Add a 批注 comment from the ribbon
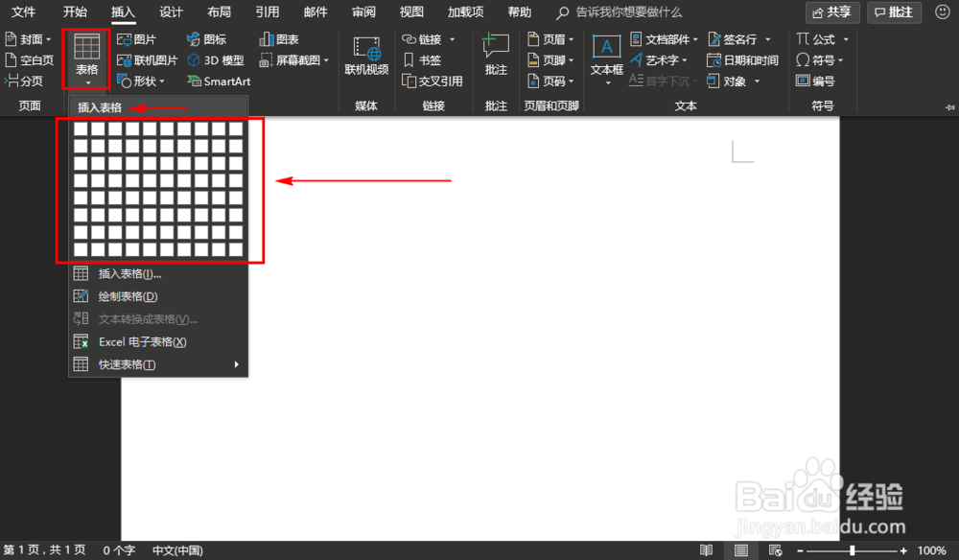Image resolution: width=959 pixels, height=560 pixels. coord(496,55)
